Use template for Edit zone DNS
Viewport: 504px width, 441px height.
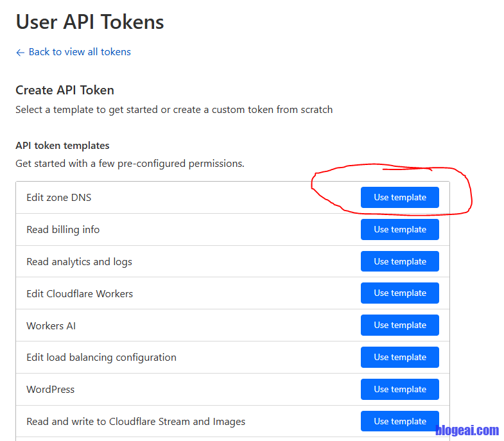(x=399, y=198)
